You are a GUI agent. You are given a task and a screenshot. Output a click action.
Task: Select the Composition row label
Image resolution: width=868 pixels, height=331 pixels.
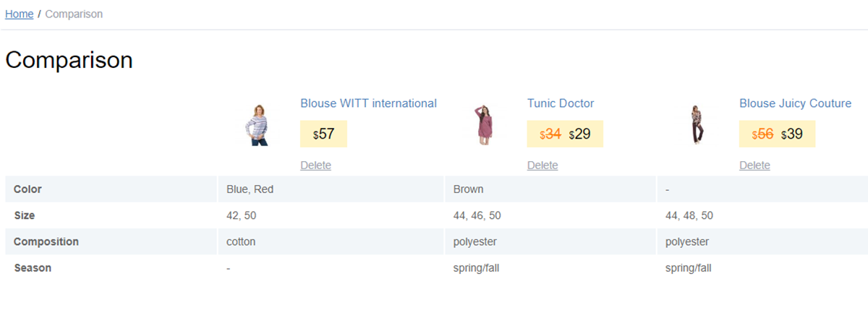click(x=46, y=241)
